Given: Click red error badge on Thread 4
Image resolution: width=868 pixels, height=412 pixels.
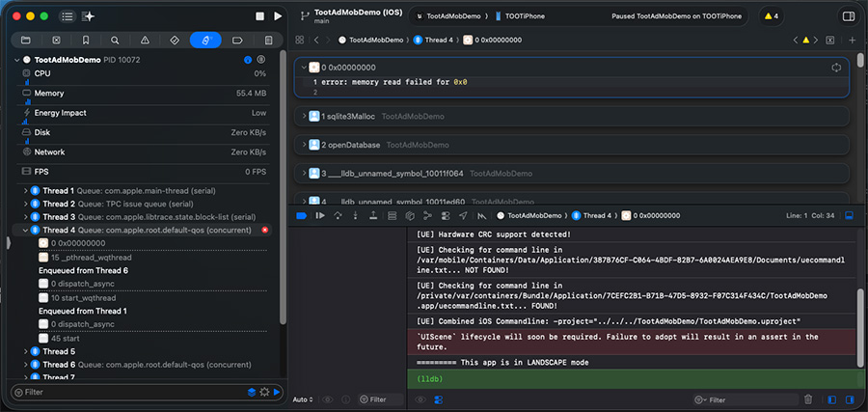Looking at the screenshot, I should [264, 230].
